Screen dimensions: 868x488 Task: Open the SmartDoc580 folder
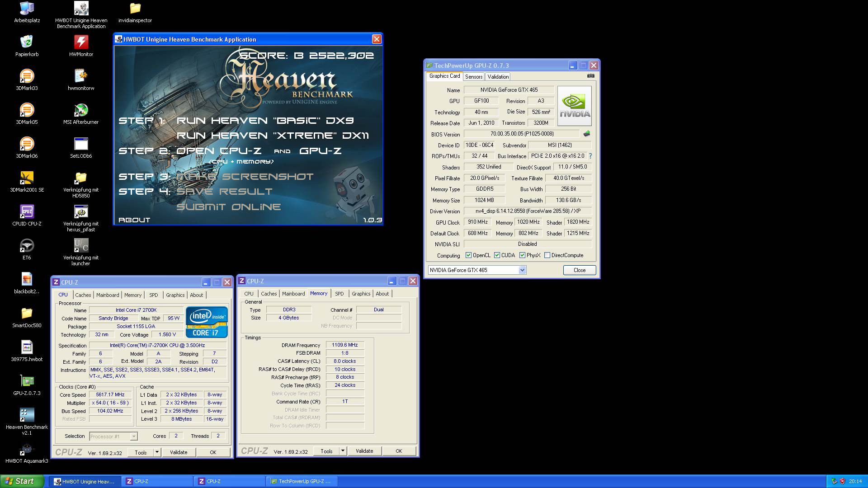coord(27,317)
